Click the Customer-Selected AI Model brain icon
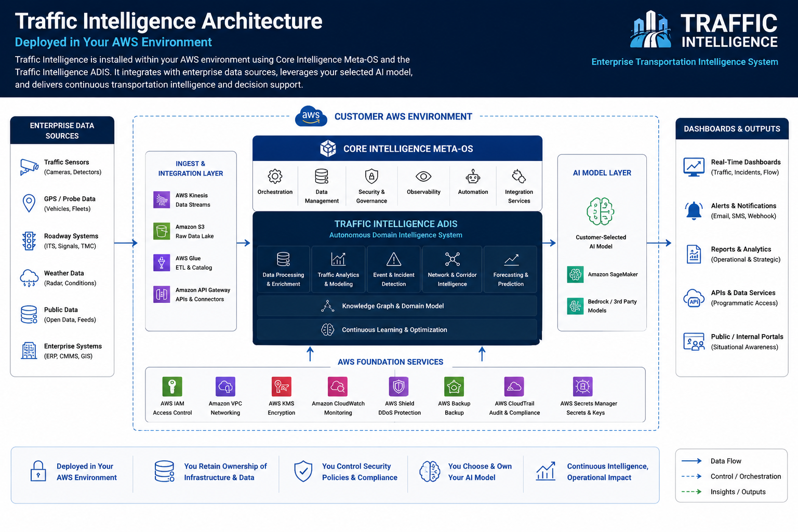 (x=601, y=211)
